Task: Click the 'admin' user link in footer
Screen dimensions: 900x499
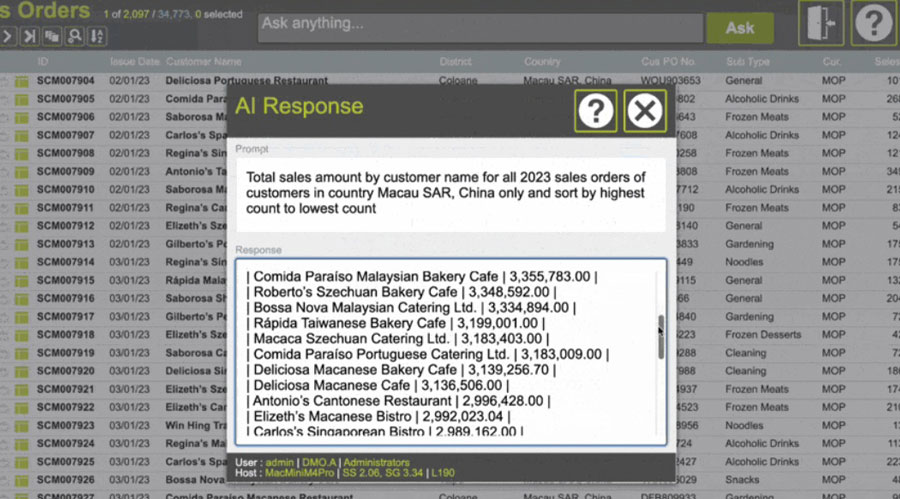Action: [x=280, y=463]
